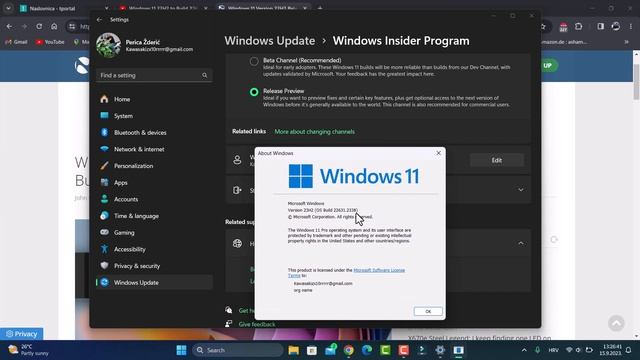The height and width of the screenshot is (360, 640).
Task: Select the Beta Channel radio button
Action: (254, 61)
